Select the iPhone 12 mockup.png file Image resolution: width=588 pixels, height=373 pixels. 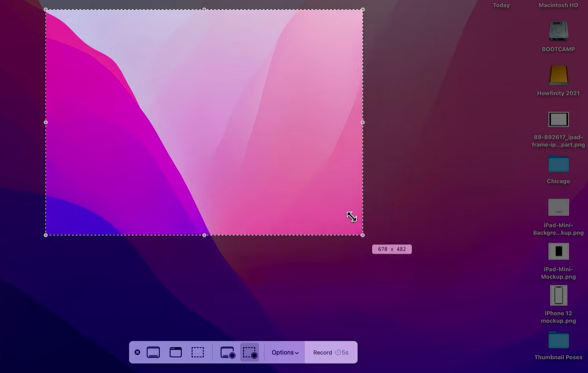click(558, 295)
